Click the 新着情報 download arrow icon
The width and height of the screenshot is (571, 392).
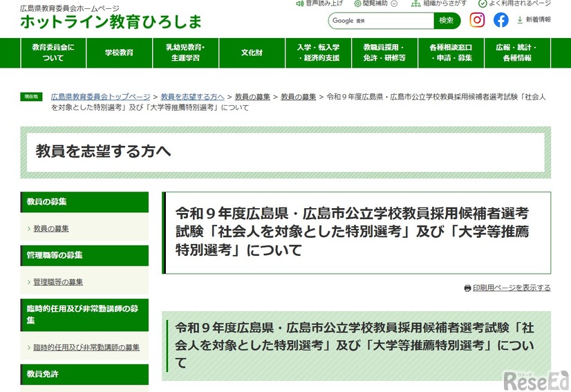(x=520, y=19)
